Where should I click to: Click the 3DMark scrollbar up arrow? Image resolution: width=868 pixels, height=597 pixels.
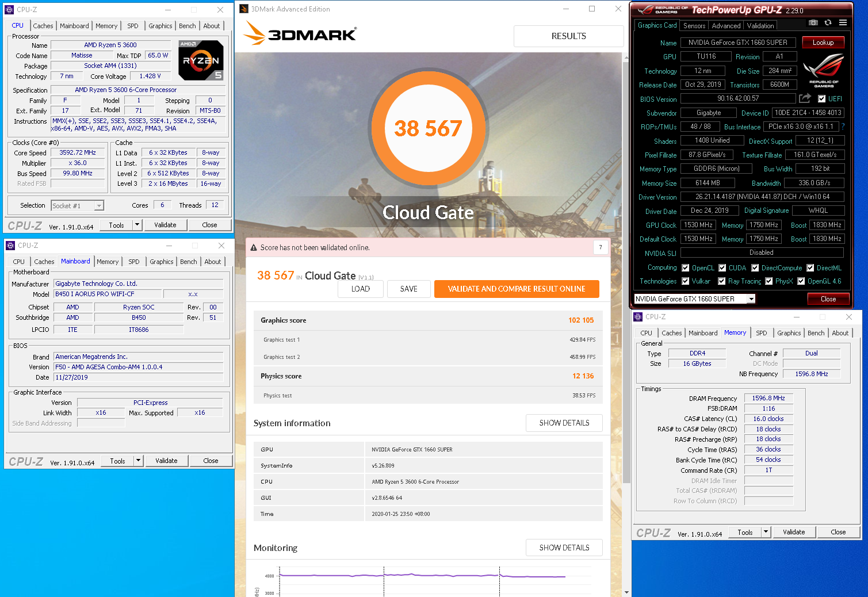tap(626, 59)
